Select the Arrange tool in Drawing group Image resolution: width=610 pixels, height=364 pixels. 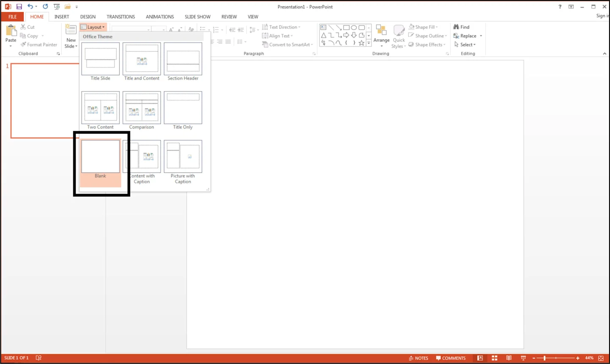coord(381,36)
